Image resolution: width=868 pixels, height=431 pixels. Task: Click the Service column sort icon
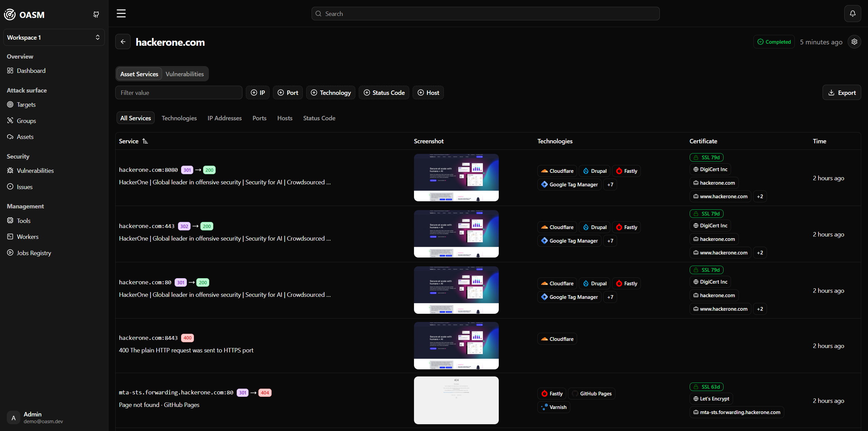[145, 141]
